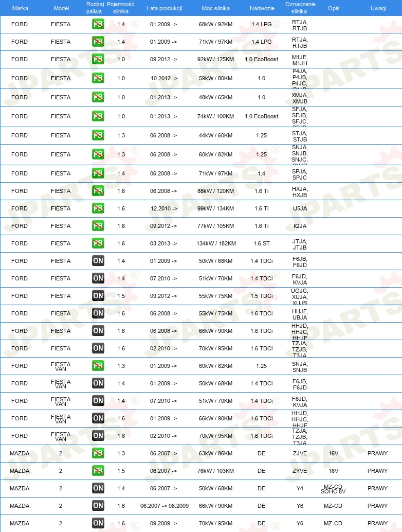Click petrol icon in Mazda ZJVE row
The height and width of the screenshot is (532, 402).
pos(98,453)
